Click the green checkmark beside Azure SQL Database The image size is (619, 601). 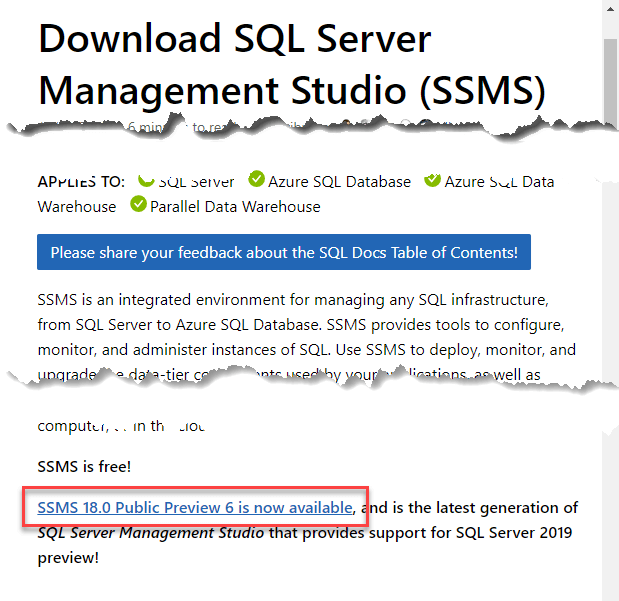(x=257, y=181)
